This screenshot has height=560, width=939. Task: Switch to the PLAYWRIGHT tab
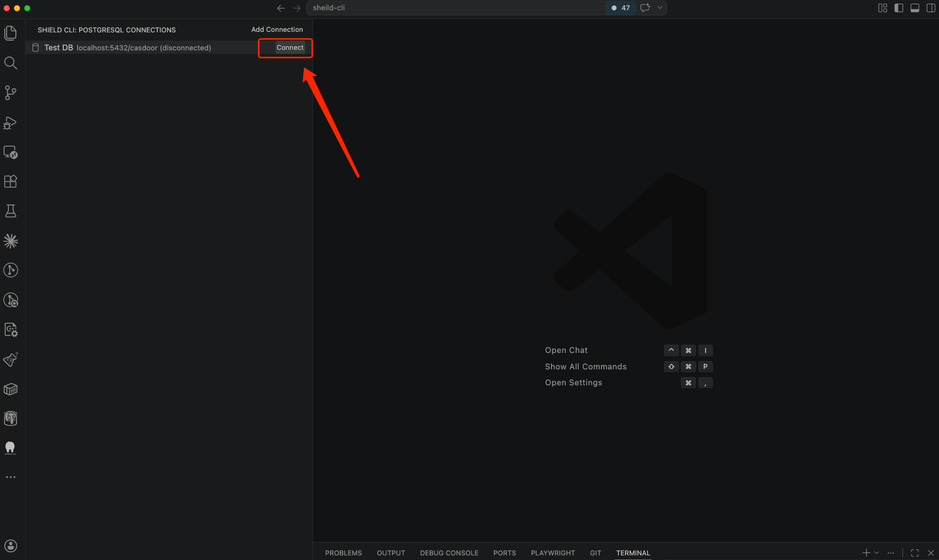[553, 553]
